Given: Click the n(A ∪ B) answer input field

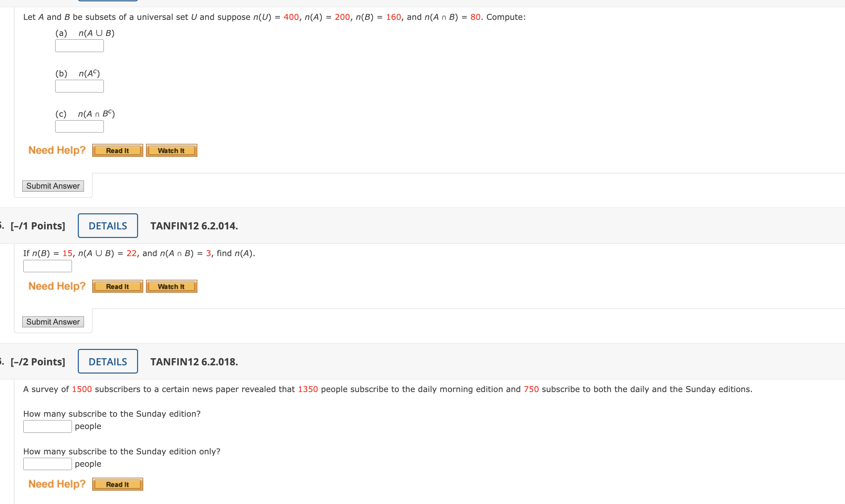Looking at the screenshot, I should click(x=79, y=46).
